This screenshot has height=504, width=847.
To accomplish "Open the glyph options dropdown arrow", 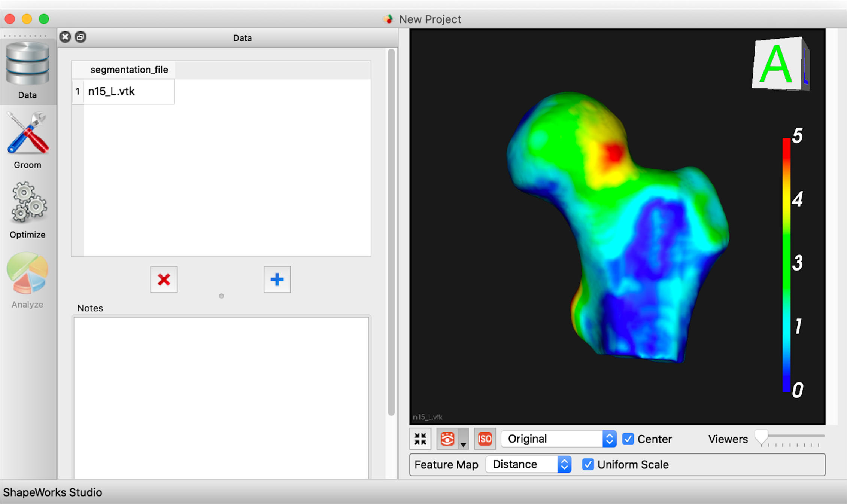I will pos(464,439).
